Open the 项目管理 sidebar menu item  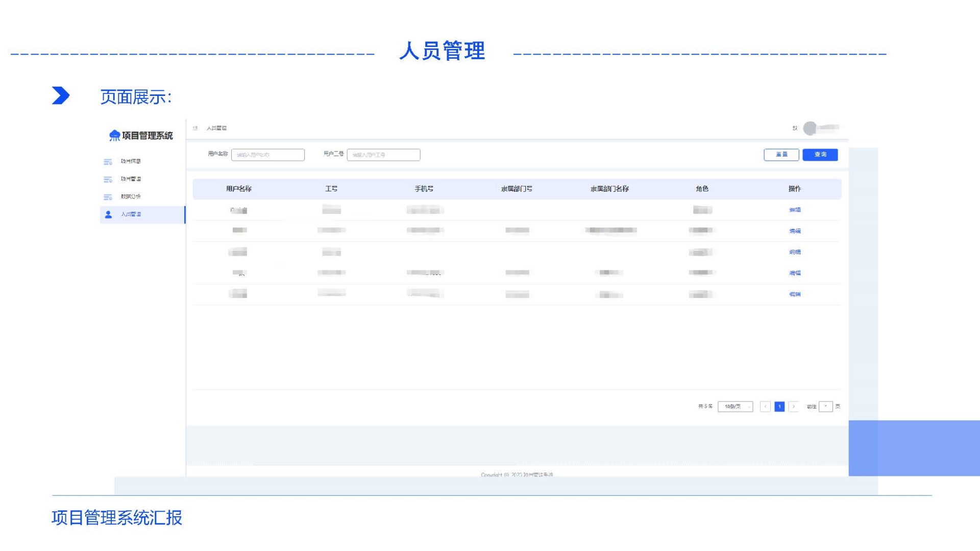[131, 179]
